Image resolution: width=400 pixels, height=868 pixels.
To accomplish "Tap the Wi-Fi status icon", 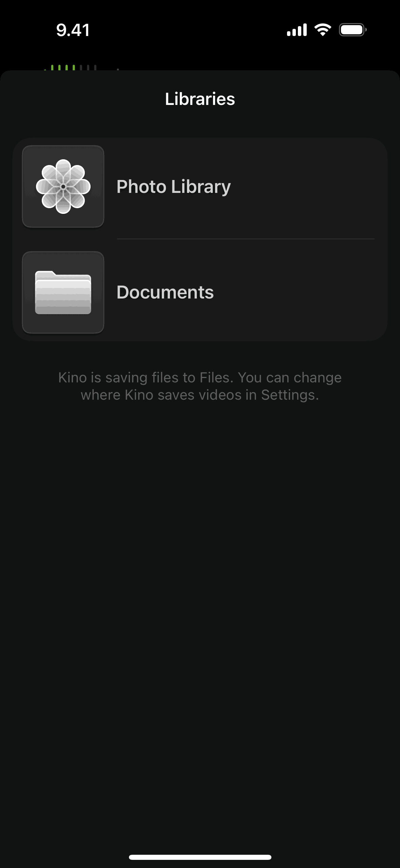I will (x=323, y=30).
